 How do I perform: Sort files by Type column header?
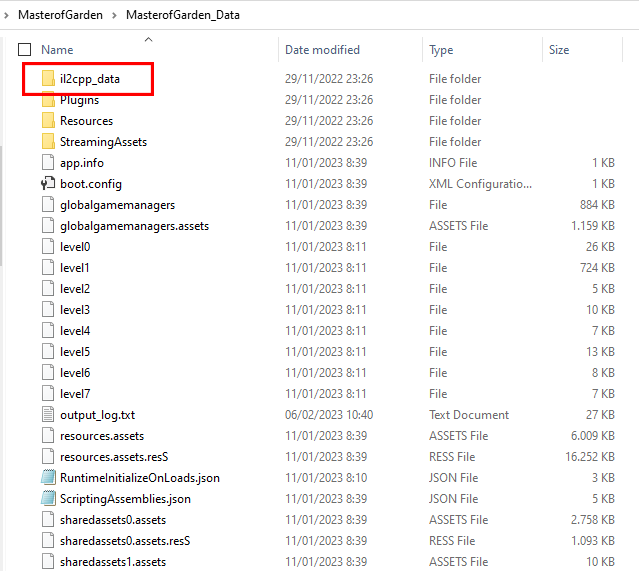coord(441,50)
